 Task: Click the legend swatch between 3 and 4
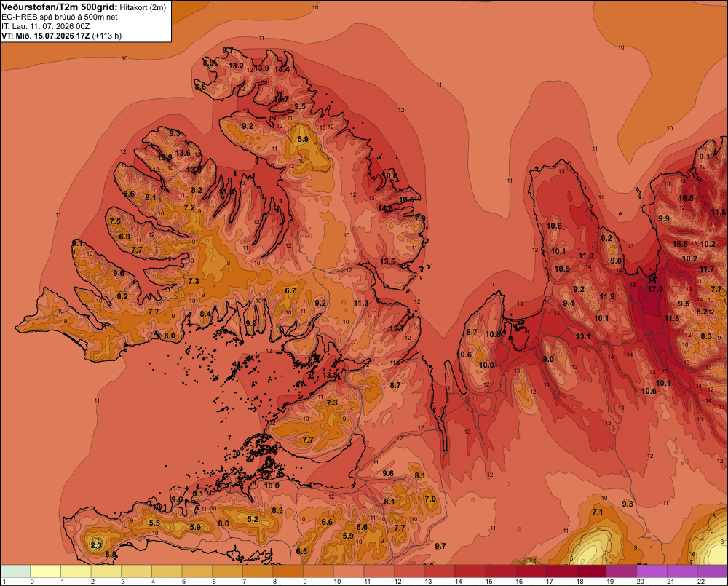[x=137, y=571]
